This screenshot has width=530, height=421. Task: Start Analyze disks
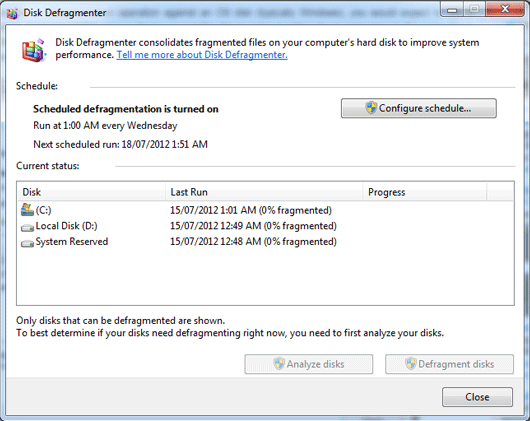(x=309, y=364)
